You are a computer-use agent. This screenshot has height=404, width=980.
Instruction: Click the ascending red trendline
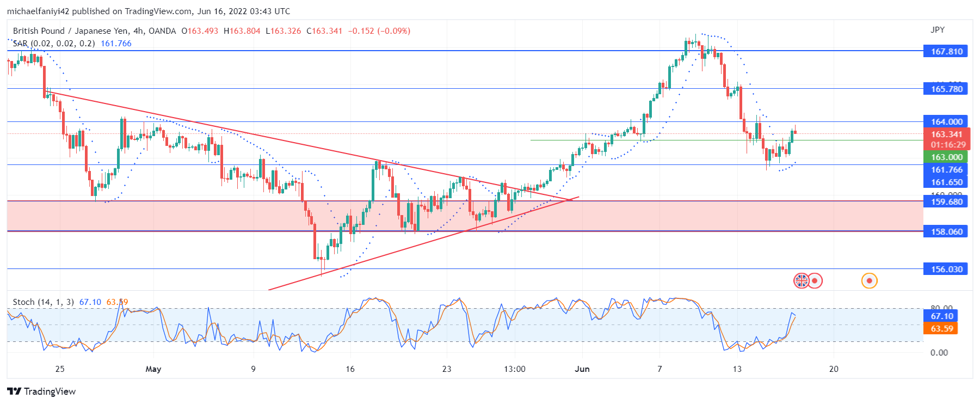tap(424, 243)
